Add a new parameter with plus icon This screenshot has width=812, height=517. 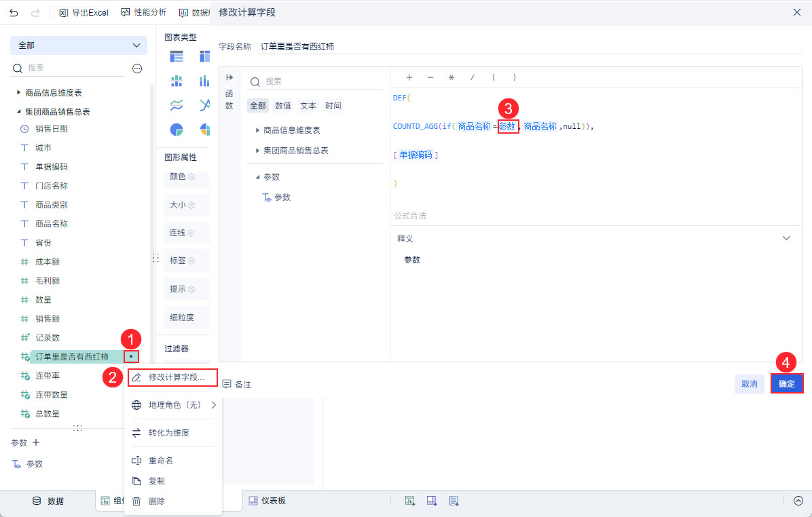[36, 442]
